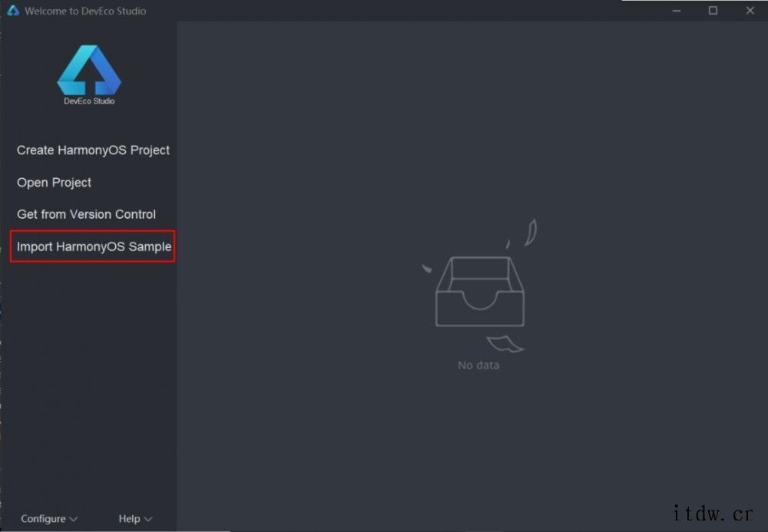Choose Get from Version Control
Screen dimensions: 768x532
86,214
